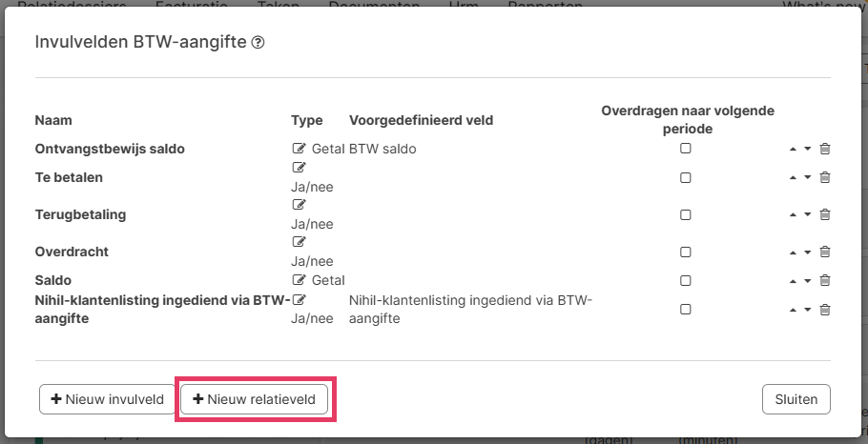The image size is (868, 444).
Task: Add a new relatieveld
Action: [x=255, y=399]
